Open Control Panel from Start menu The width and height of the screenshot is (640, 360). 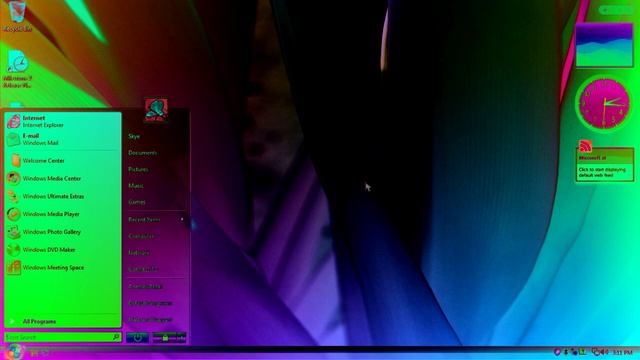coord(146,287)
